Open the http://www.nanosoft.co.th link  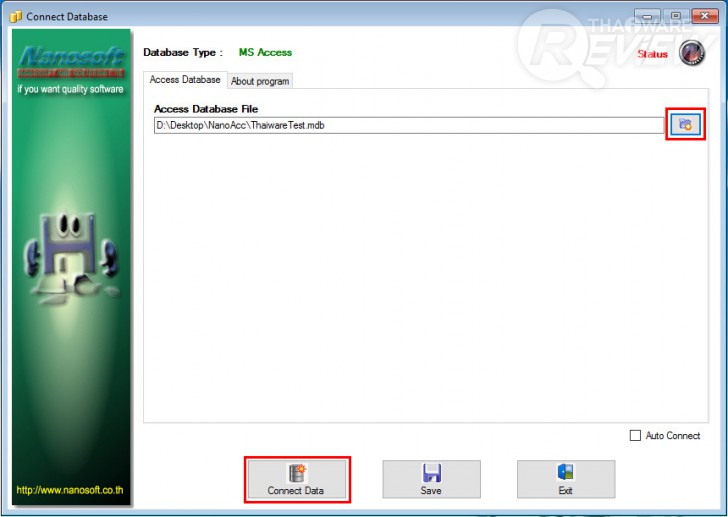[x=70, y=490]
